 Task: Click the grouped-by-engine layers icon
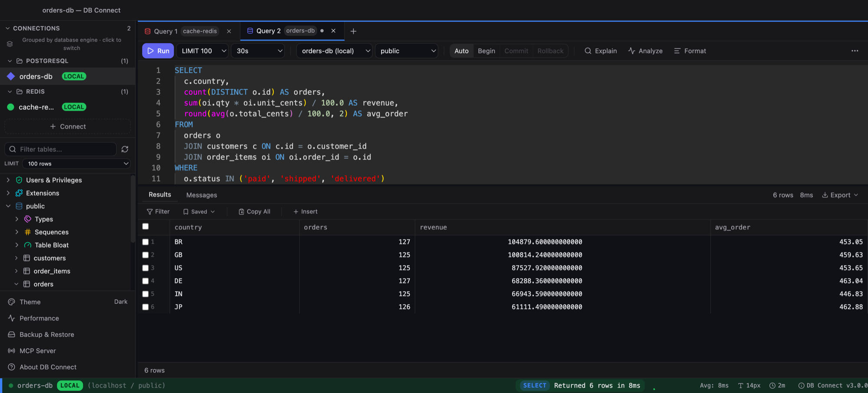click(x=10, y=44)
